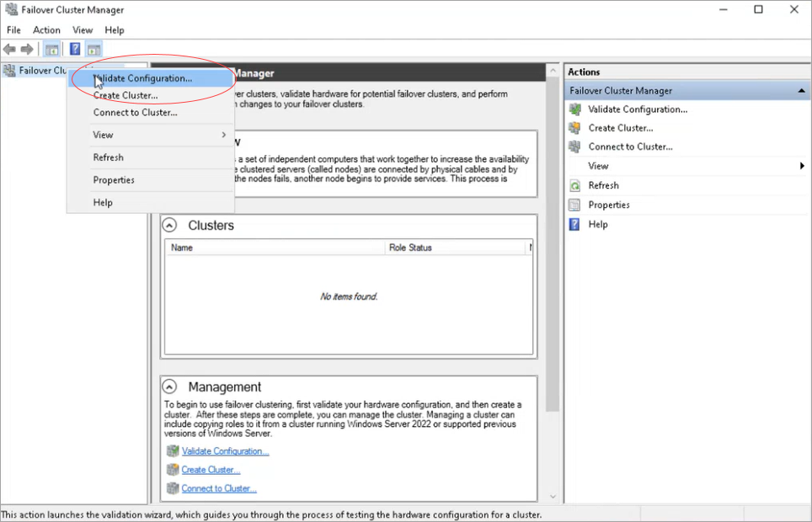The width and height of the screenshot is (812, 522).
Task: Click Refresh text in Actions pane
Action: pos(604,185)
